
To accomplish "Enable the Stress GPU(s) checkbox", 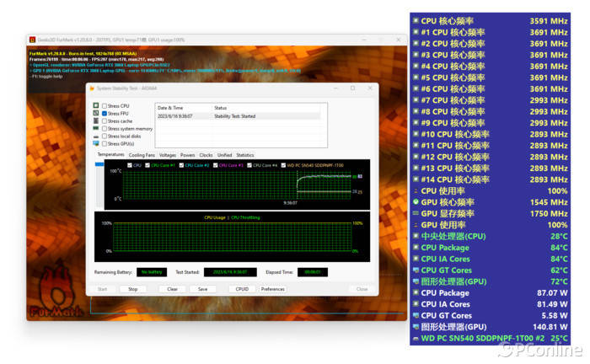I will coord(105,143).
